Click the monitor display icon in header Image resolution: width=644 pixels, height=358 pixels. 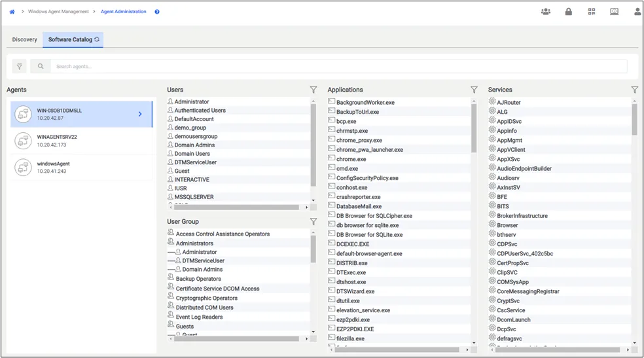click(614, 12)
